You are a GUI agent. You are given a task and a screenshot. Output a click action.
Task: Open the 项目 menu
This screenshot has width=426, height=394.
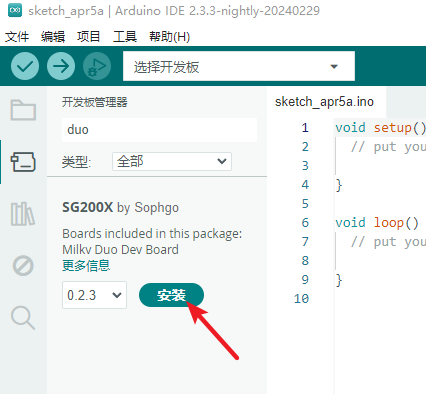tap(88, 36)
